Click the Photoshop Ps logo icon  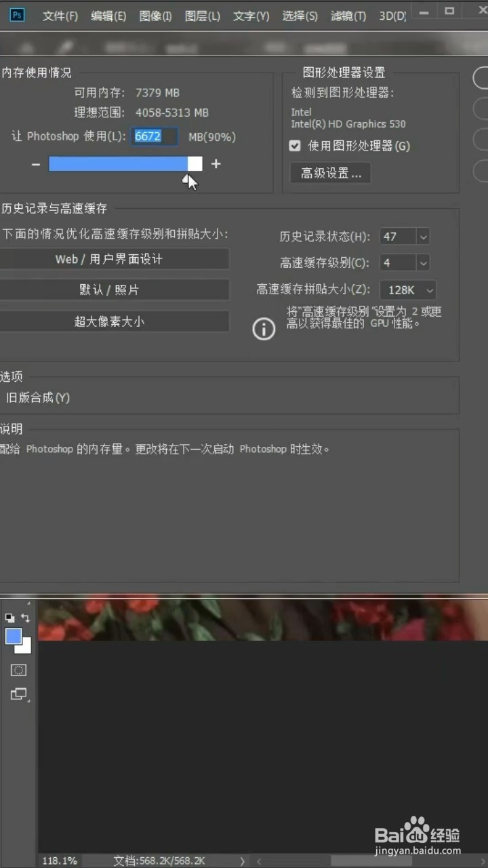[17, 15]
